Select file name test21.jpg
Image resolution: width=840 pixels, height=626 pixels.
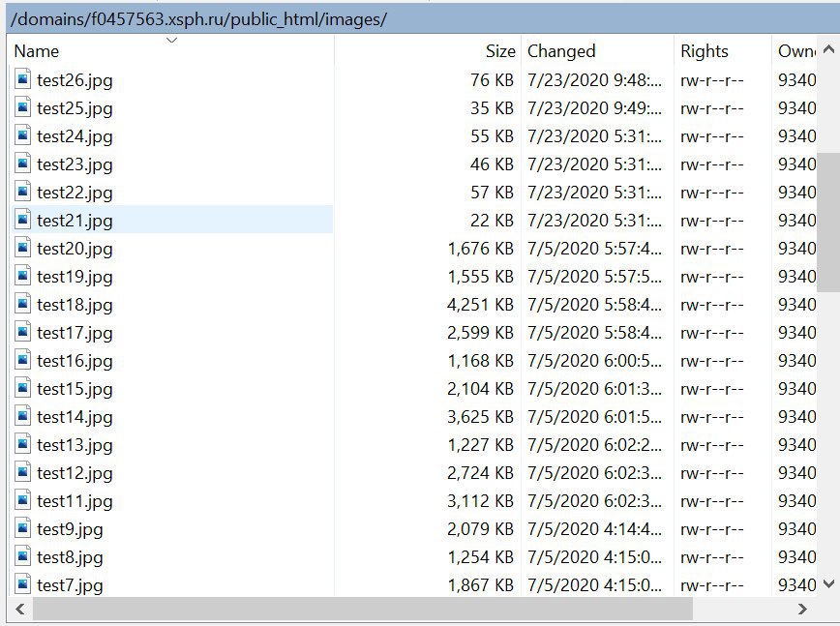[75, 220]
